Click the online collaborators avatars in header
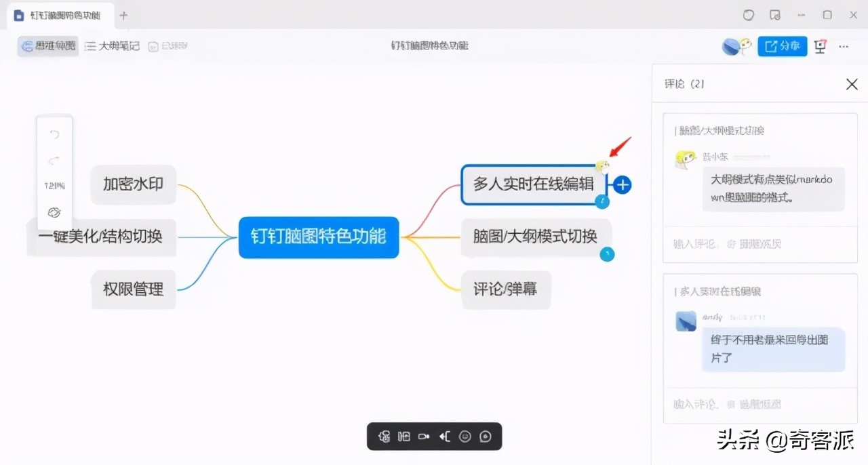Viewport: 868px width, 465px height. point(737,46)
